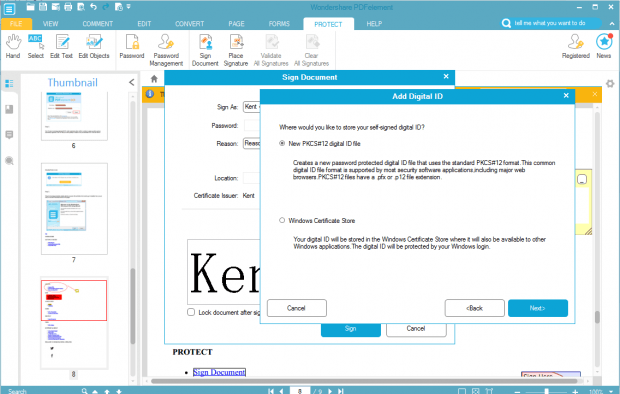Click Validate All Signatures
This screenshot has width=620, height=394.
[271, 50]
